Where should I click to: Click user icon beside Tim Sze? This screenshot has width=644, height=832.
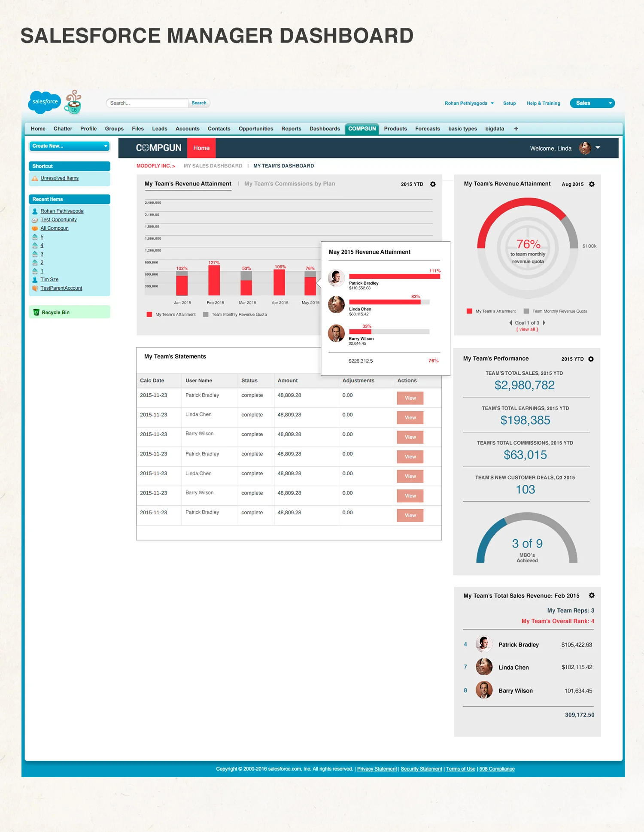click(x=35, y=279)
